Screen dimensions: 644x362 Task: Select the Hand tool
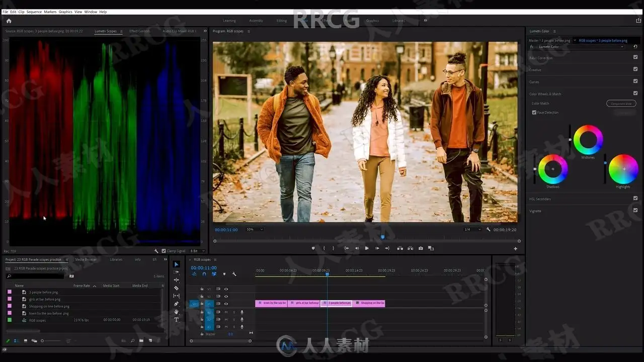point(177,312)
